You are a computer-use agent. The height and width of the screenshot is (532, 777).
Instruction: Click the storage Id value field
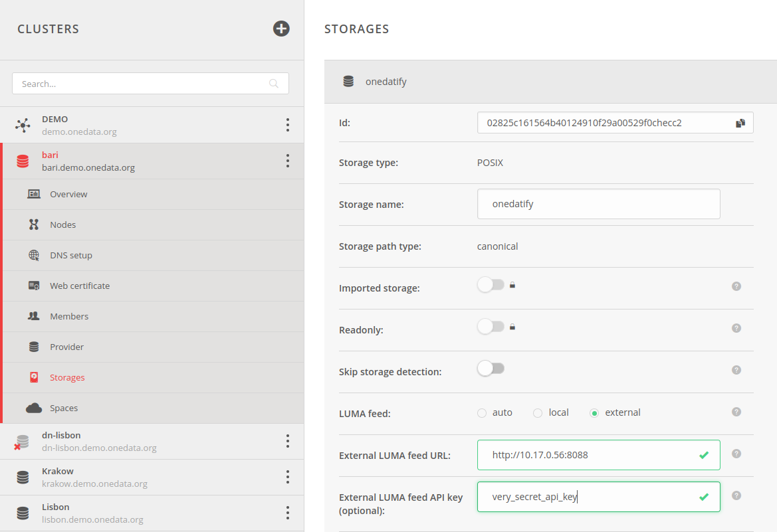pos(615,123)
